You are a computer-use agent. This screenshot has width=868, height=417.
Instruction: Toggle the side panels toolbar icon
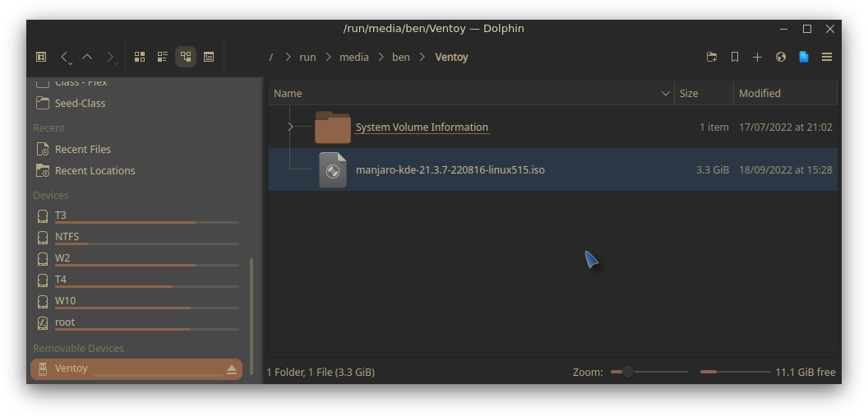[41, 57]
